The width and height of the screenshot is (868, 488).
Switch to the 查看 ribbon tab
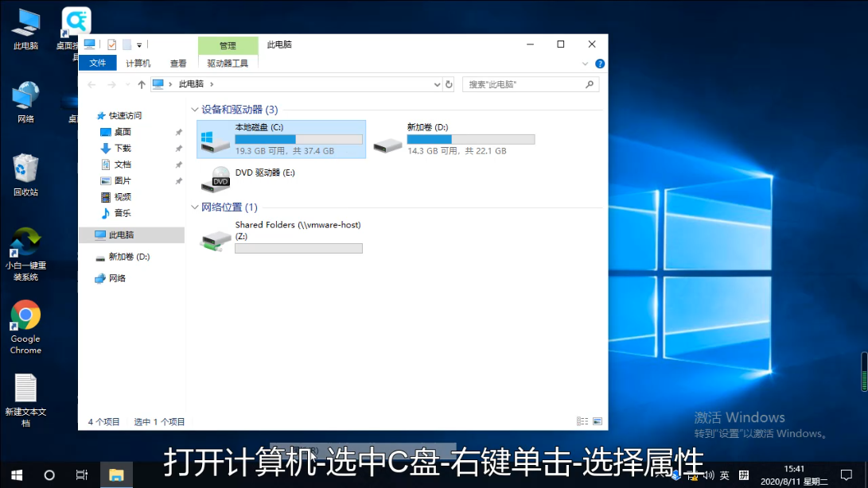[178, 64]
